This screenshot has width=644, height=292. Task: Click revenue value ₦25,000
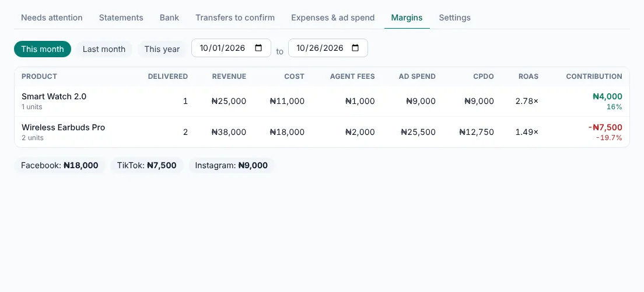click(229, 101)
